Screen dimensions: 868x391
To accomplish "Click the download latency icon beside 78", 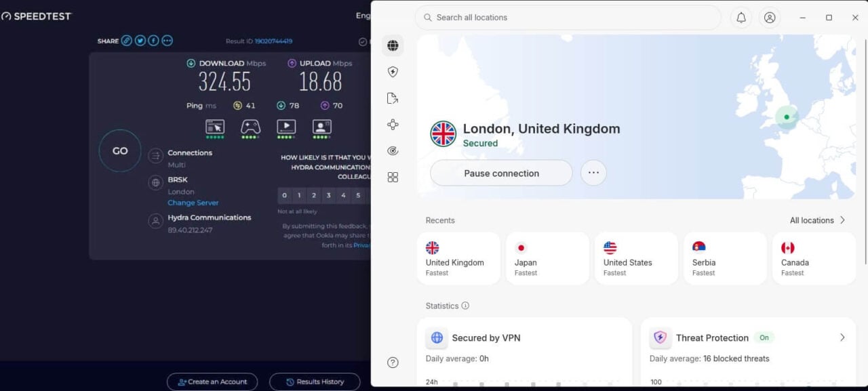I will (281, 106).
